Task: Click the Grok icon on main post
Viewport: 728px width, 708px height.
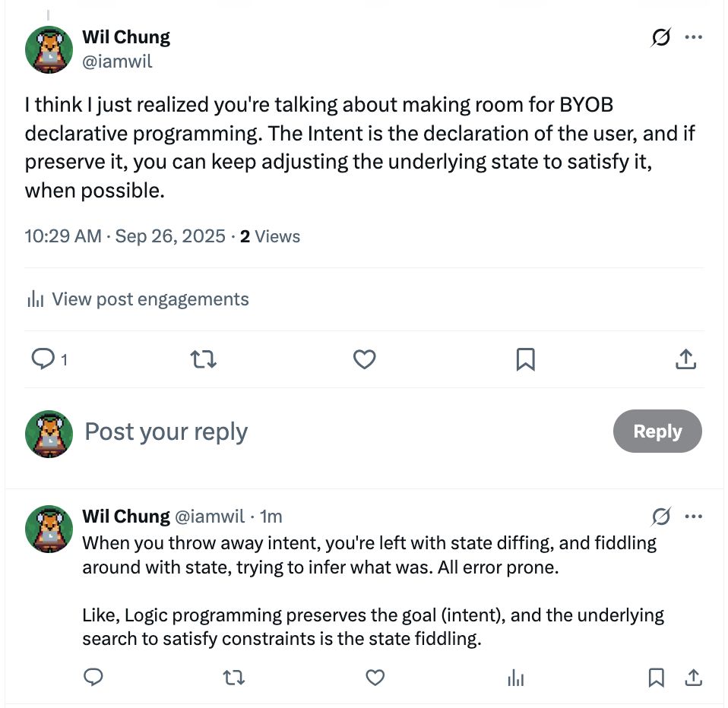Action: [661, 37]
